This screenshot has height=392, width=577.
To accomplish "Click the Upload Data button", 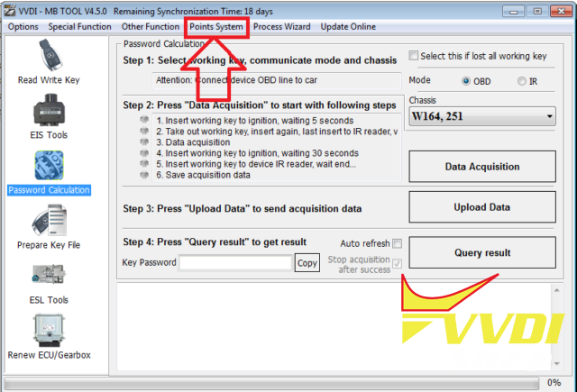I will [482, 207].
